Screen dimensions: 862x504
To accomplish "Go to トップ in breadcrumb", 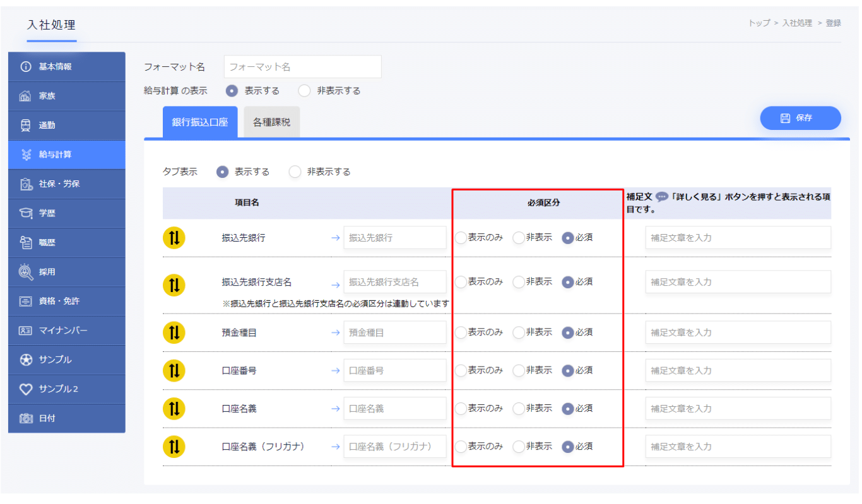I will pos(759,23).
